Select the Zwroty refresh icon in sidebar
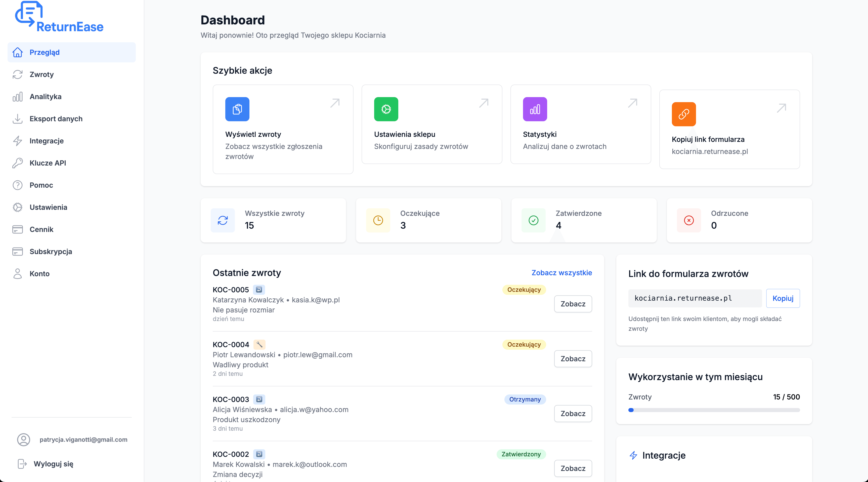The height and width of the screenshot is (482, 868). 18,74
